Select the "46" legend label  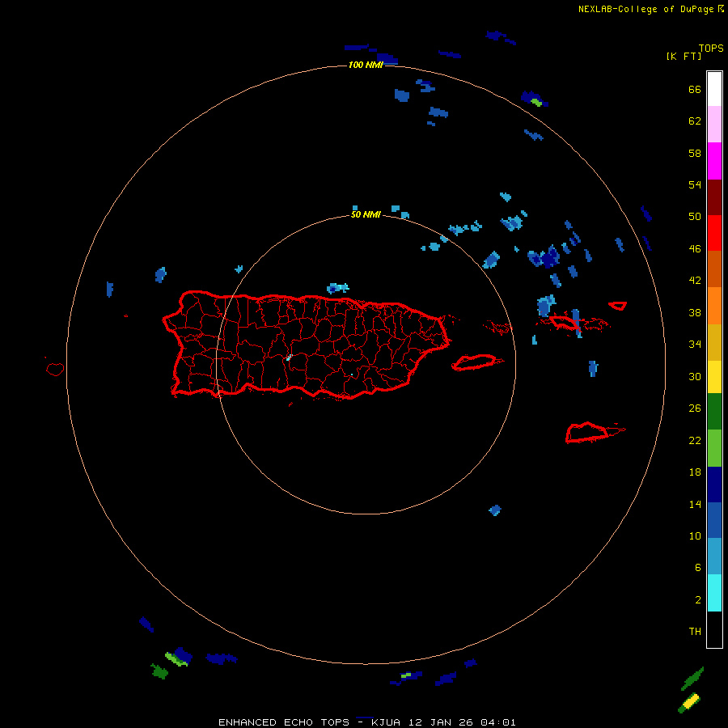click(x=695, y=249)
